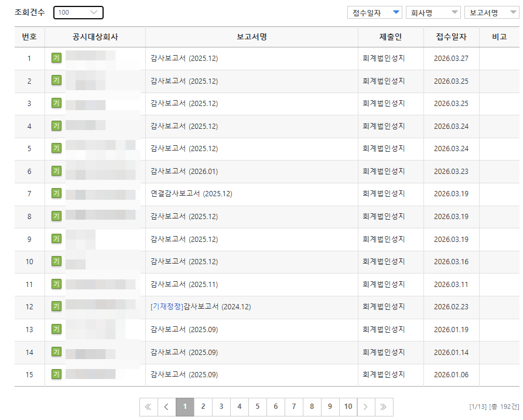The width and height of the screenshot is (523, 420).
Task: Go to page 2 of results
Action: click(203, 407)
